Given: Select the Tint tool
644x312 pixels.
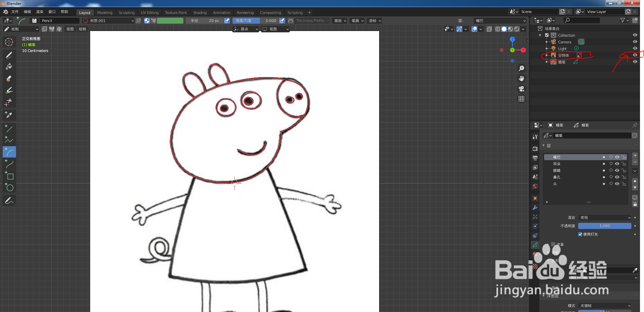Looking at the screenshot, I should (9, 90).
